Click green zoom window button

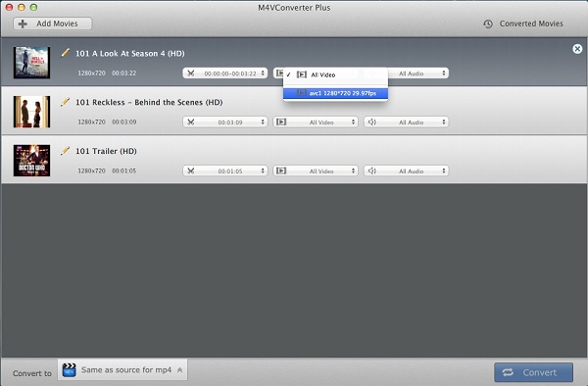[x=33, y=7]
